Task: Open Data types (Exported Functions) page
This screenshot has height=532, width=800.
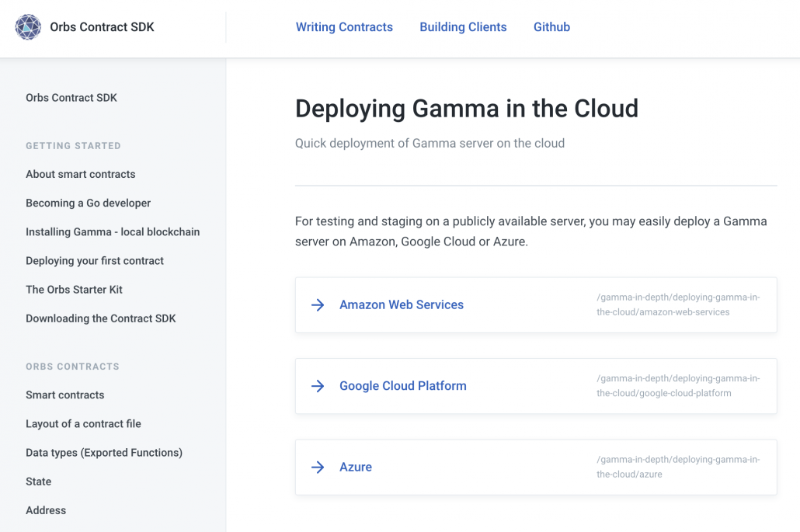Action: coord(104,453)
